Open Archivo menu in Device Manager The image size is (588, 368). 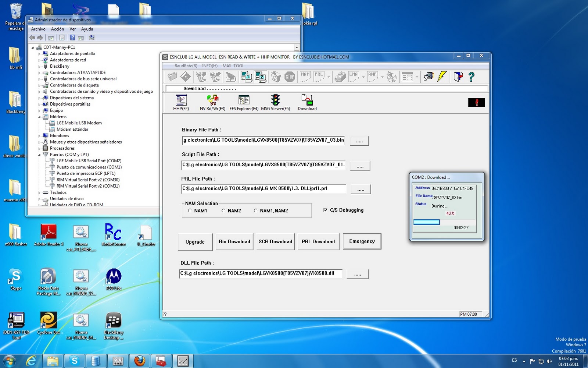[38, 29]
